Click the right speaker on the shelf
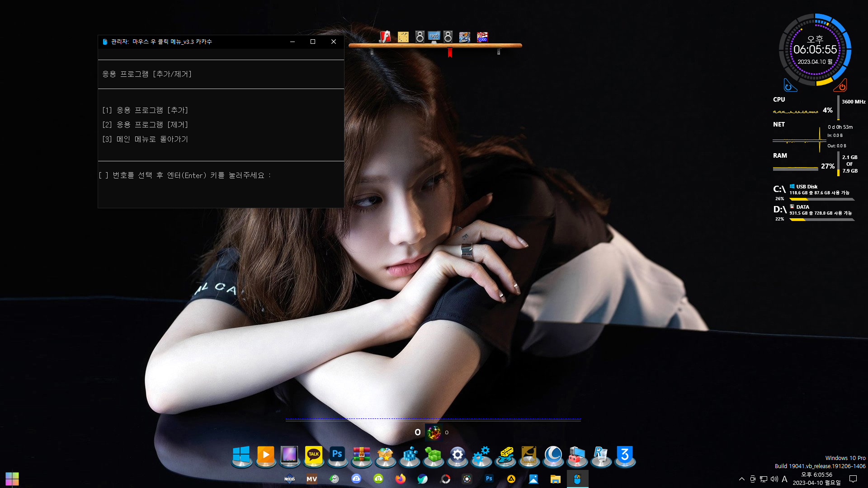868x488 pixels. (448, 37)
